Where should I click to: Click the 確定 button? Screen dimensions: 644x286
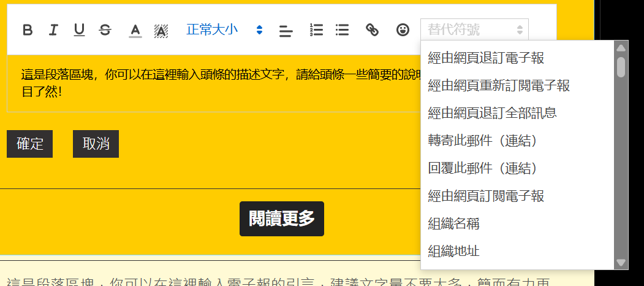(30, 144)
